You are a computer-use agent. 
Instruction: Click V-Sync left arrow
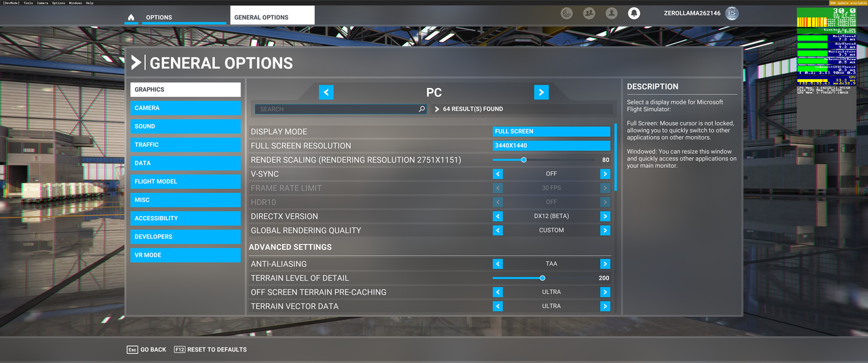[x=498, y=174]
